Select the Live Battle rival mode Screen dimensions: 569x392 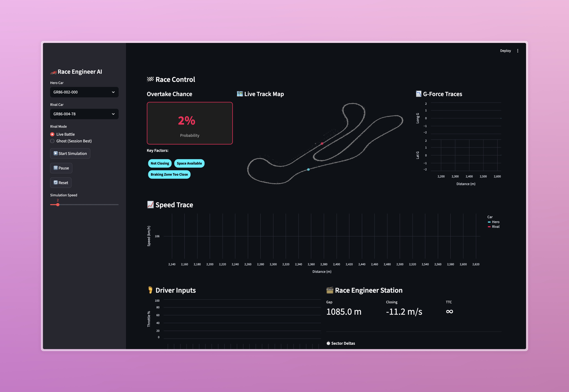[52, 134]
